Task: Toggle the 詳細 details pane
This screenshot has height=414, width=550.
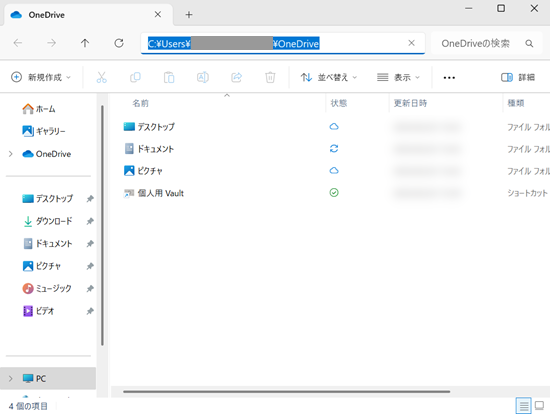Action: click(x=518, y=77)
